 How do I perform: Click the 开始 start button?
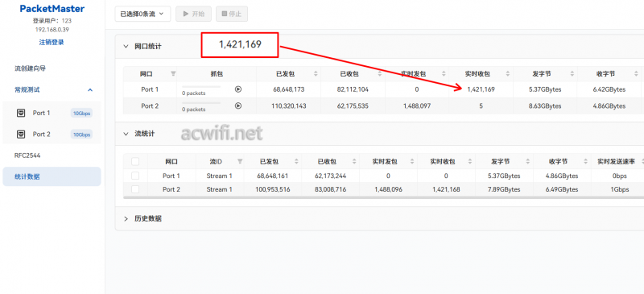(193, 14)
